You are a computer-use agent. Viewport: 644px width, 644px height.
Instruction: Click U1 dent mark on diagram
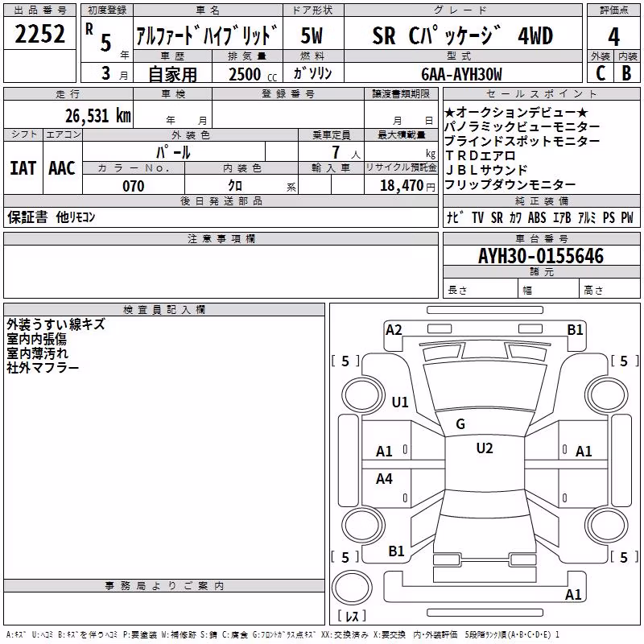coord(400,402)
